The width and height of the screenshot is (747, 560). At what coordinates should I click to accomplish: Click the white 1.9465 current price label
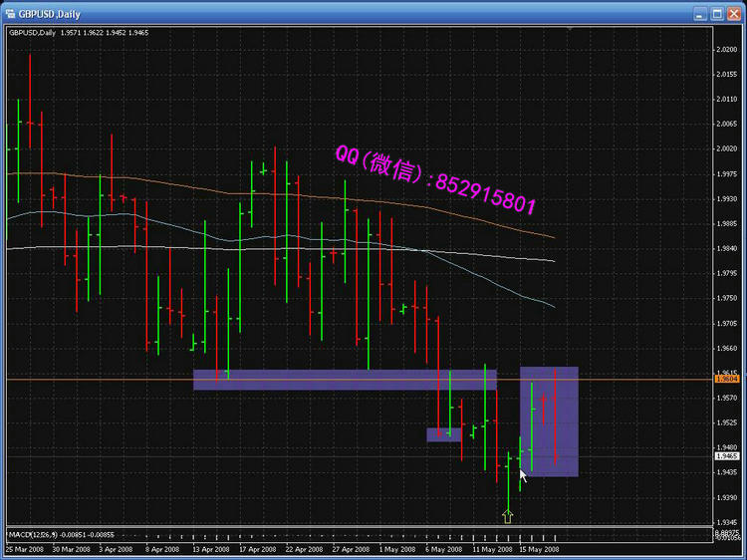tap(726, 456)
